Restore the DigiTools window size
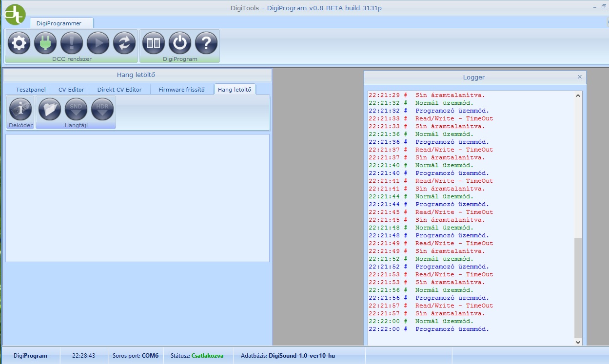609x364 pixels. [604, 6]
